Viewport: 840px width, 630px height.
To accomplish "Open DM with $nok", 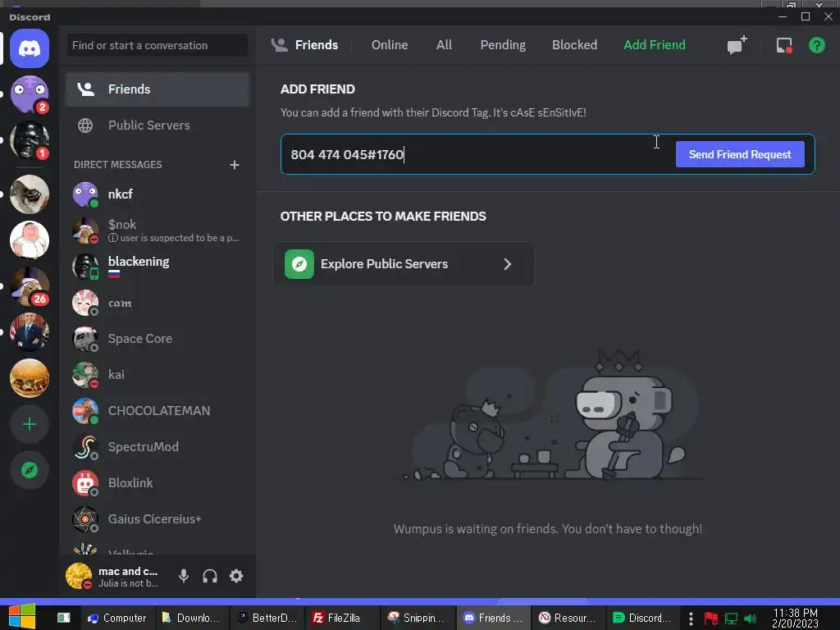I will (157, 231).
